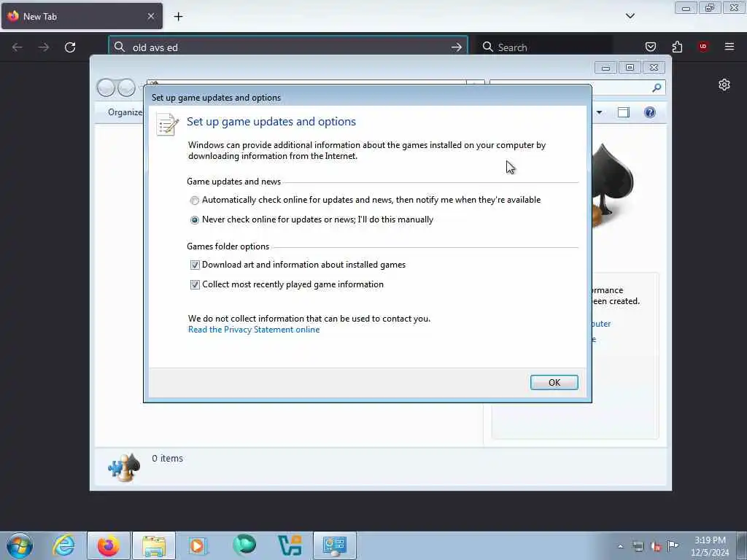747x560 pixels.
Task: Click the Firefox address bar with 'old avs ed'
Action: [x=287, y=47]
